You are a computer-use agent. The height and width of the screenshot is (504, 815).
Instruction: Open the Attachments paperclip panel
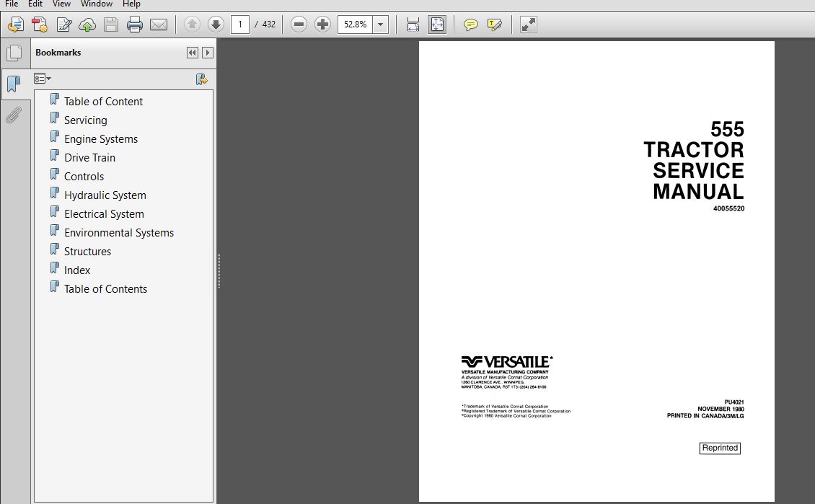coord(14,115)
